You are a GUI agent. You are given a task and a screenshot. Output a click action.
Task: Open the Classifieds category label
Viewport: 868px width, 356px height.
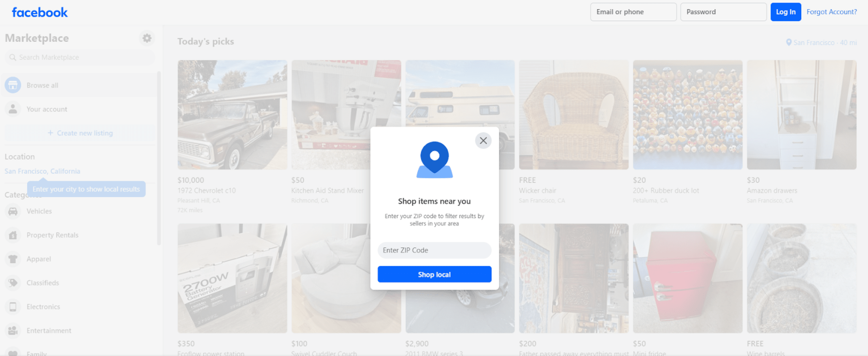43,283
